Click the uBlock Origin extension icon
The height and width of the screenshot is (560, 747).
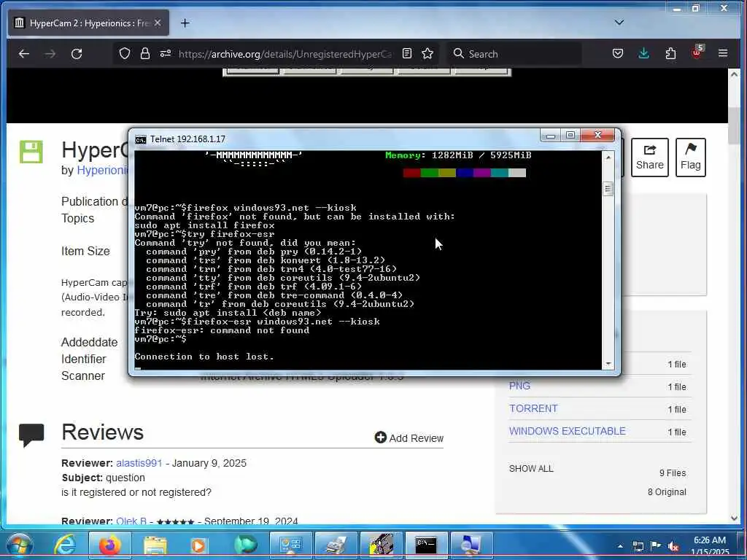click(x=697, y=52)
